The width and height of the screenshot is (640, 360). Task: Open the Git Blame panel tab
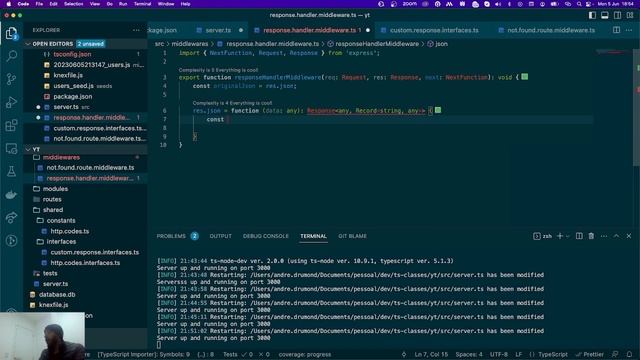352,236
